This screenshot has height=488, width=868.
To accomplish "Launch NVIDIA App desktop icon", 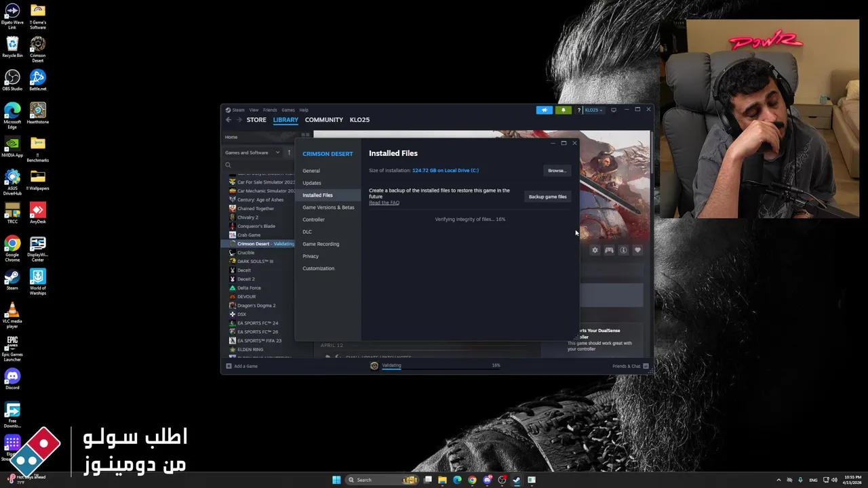I will [12, 147].
